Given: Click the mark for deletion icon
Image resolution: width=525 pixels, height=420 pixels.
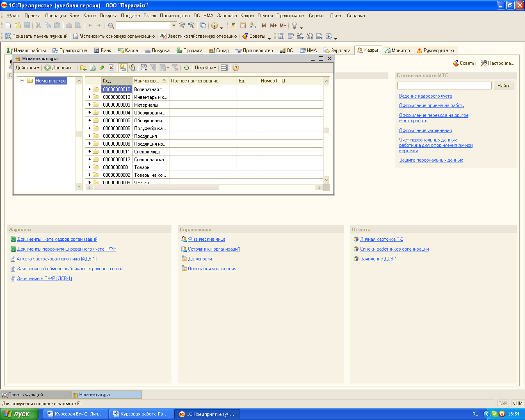Looking at the screenshot, I should [111, 68].
